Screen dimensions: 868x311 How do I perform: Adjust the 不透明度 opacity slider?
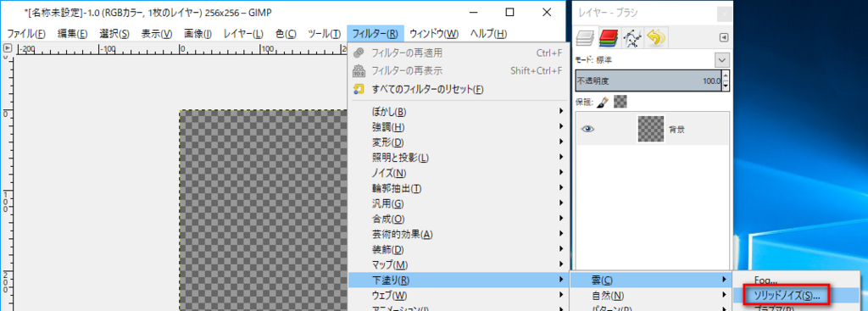point(648,81)
